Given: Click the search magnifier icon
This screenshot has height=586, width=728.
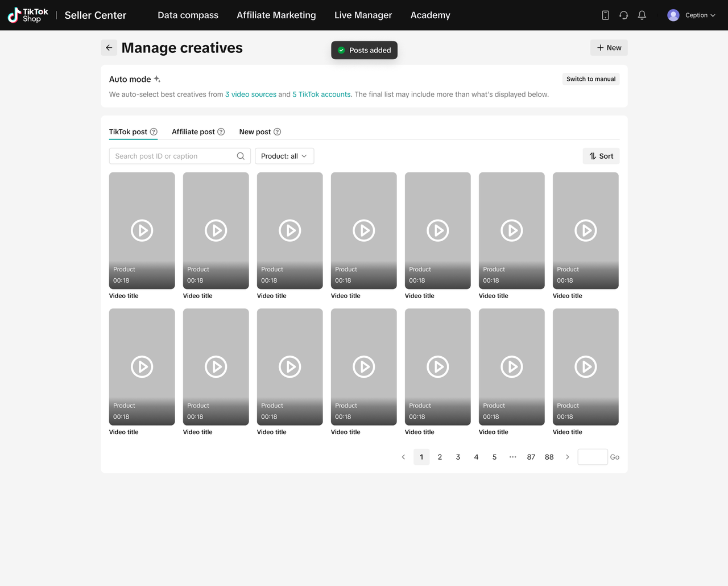Looking at the screenshot, I should coord(241,156).
